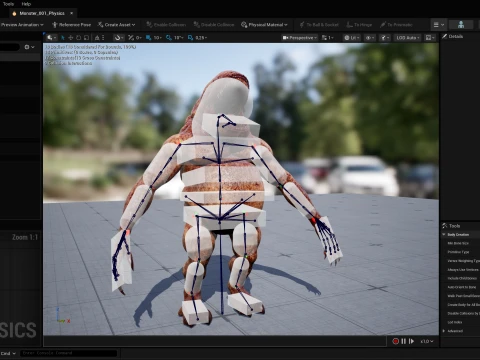Click the record simulation button
This screenshot has width=480, height=360.
(x=396, y=341)
